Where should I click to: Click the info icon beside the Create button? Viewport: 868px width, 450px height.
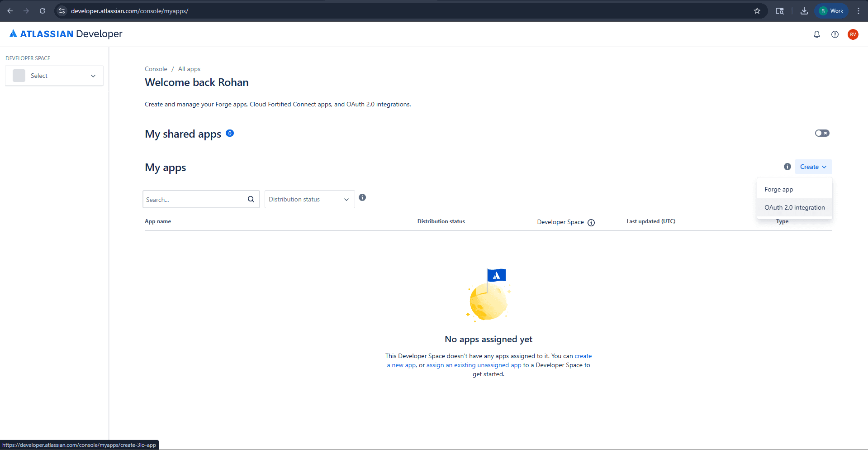pyautogui.click(x=787, y=167)
